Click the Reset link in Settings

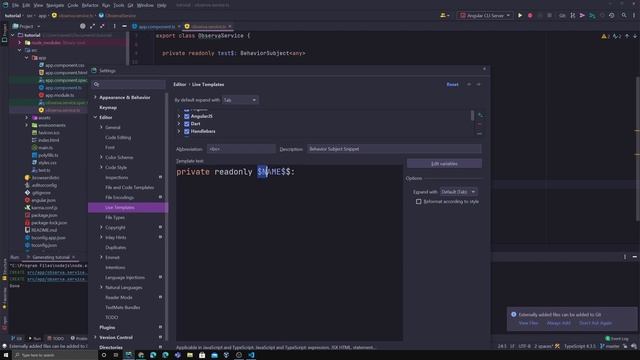click(452, 84)
